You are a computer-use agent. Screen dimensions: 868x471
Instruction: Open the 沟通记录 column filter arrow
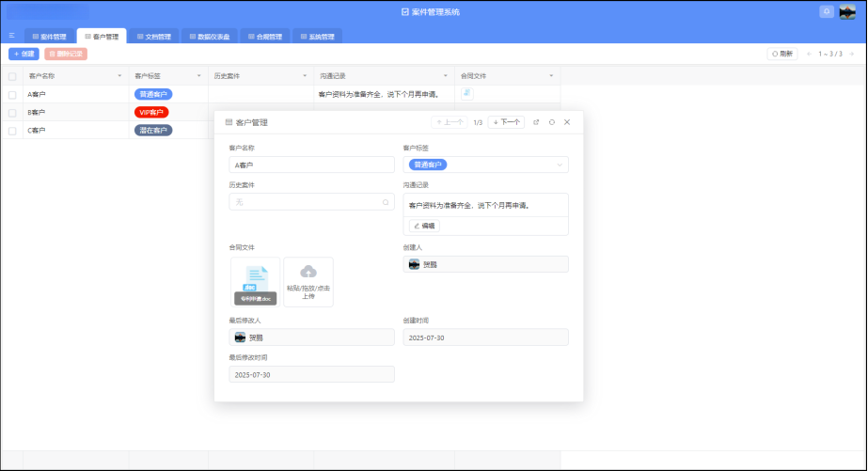click(x=445, y=75)
